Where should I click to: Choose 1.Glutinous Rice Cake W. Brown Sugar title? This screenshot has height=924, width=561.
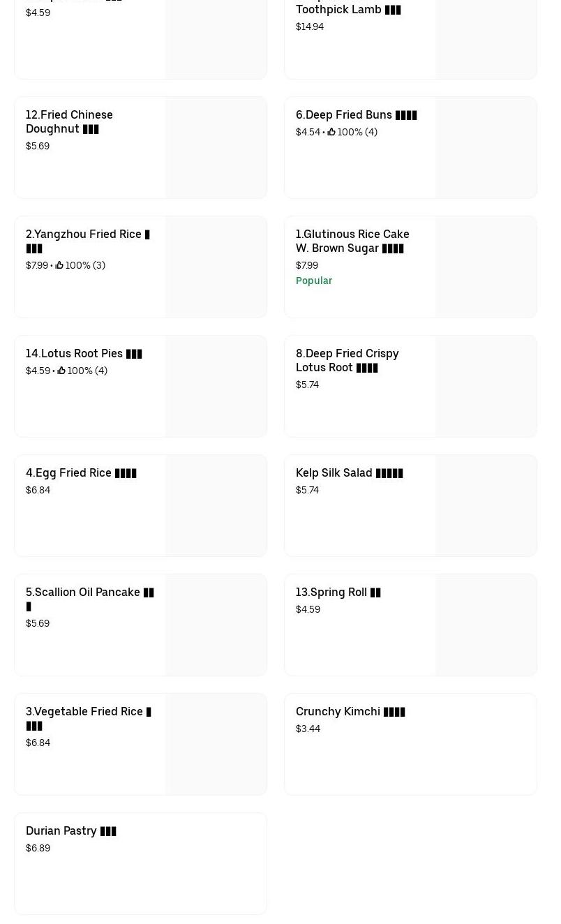coord(352,241)
